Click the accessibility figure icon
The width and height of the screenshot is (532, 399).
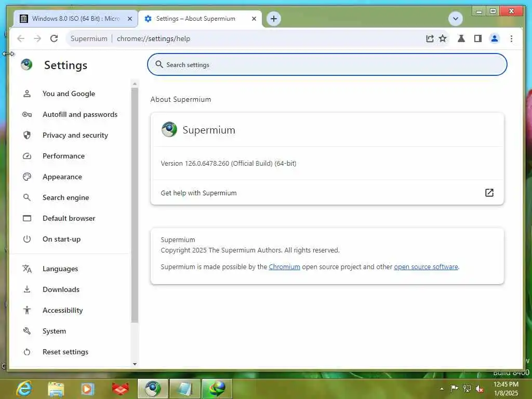[27, 310]
